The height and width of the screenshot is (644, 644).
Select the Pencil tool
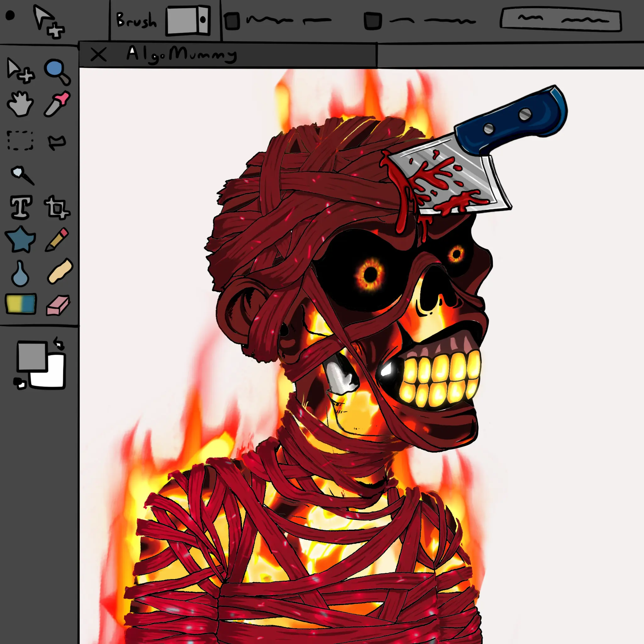(x=57, y=239)
